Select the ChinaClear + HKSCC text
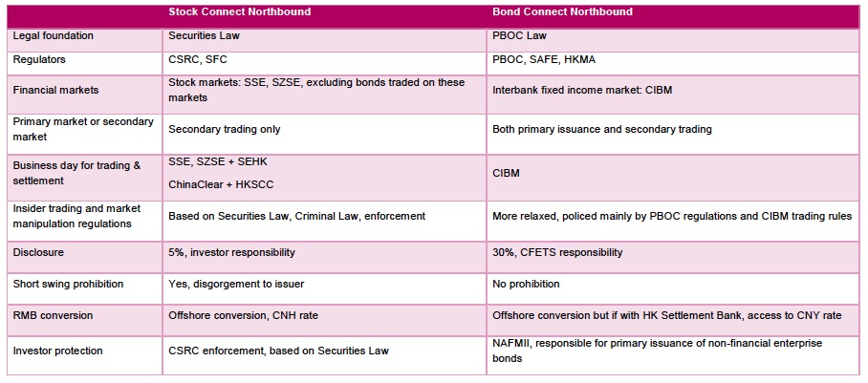 (217, 183)
